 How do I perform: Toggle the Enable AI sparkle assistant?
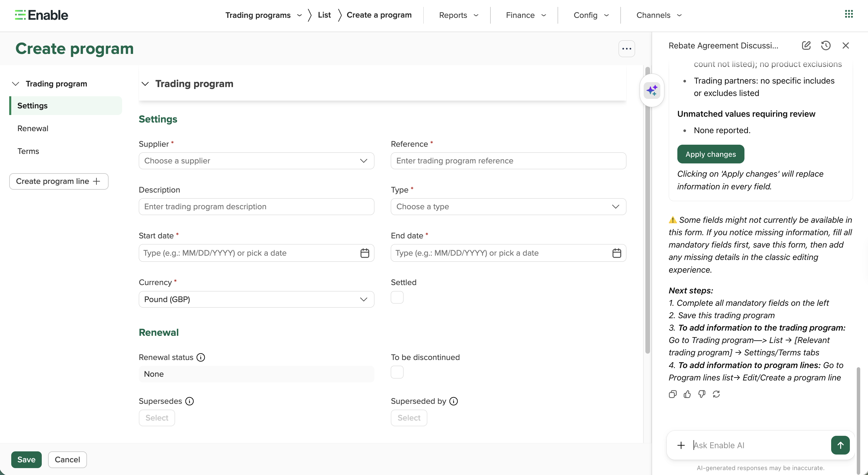point(652,90)
